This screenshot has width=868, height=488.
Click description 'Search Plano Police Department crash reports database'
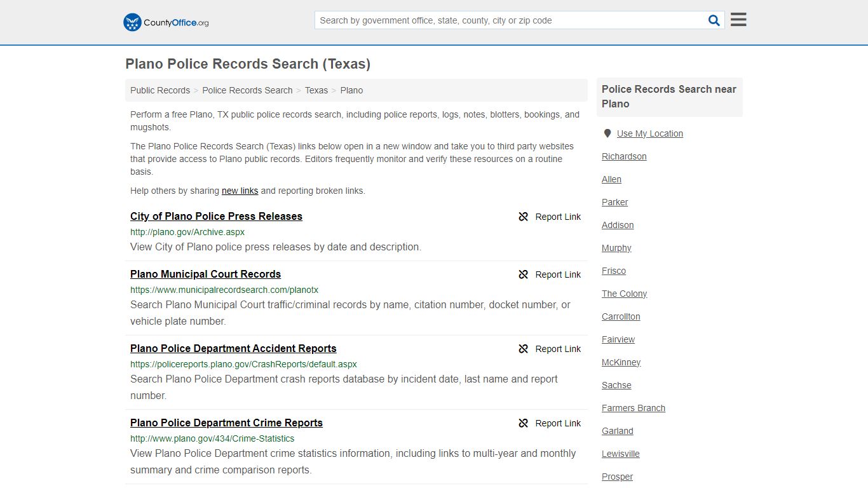[x=344, y=387]
